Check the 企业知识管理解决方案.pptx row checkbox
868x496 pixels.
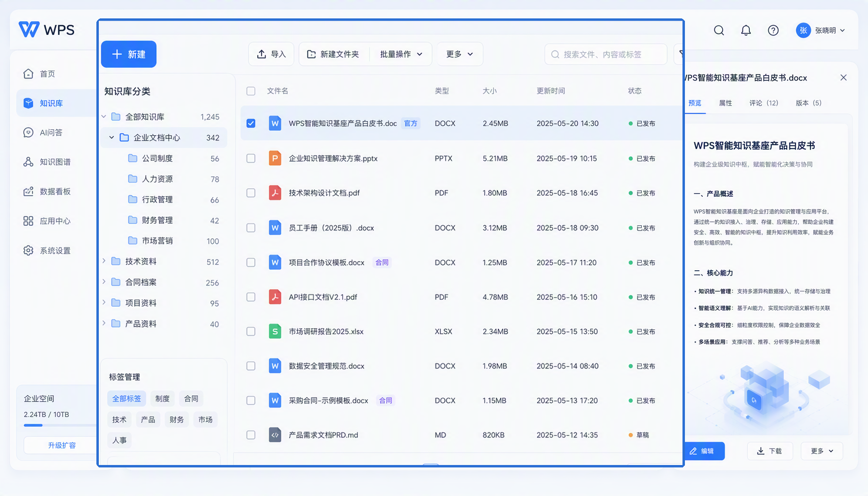pos(251,158)
